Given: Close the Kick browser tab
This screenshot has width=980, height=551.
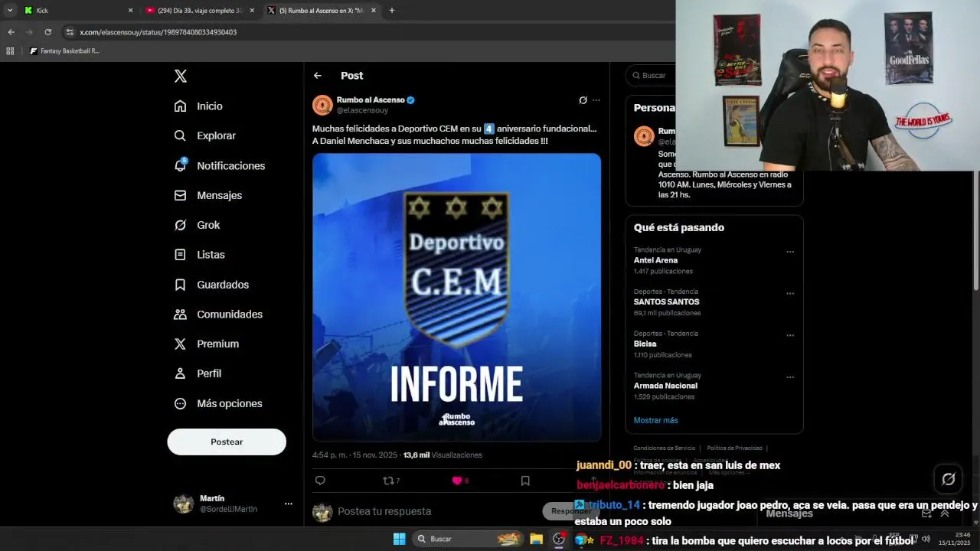Looking at the screenshot, I should [x=130, y=11].
